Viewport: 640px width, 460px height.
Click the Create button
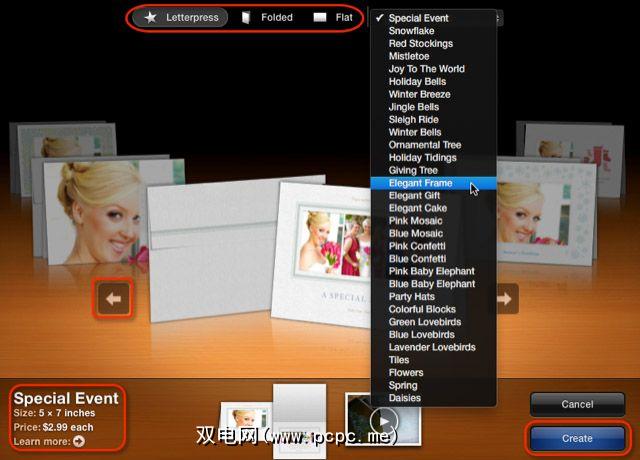(x=577, y=438)
